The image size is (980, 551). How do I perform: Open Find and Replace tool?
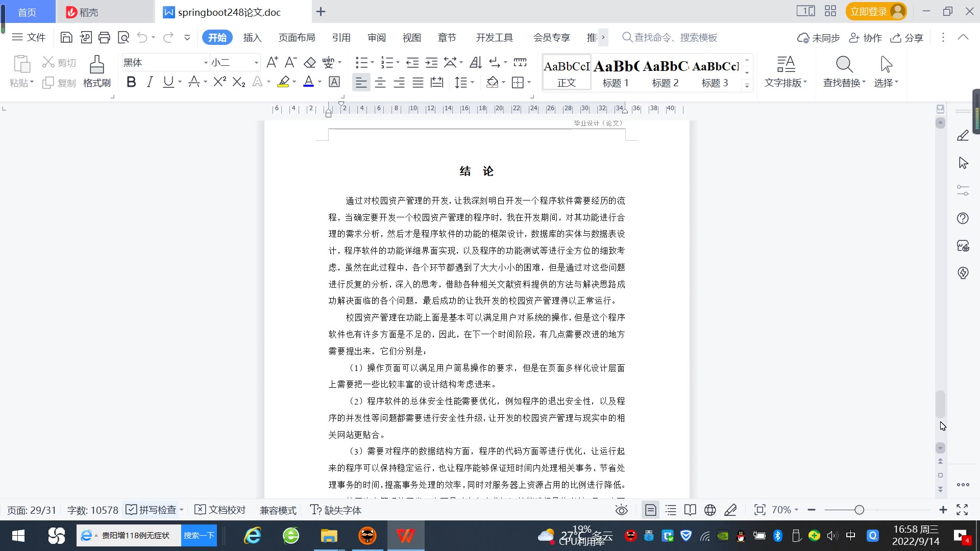pos(844,71)
